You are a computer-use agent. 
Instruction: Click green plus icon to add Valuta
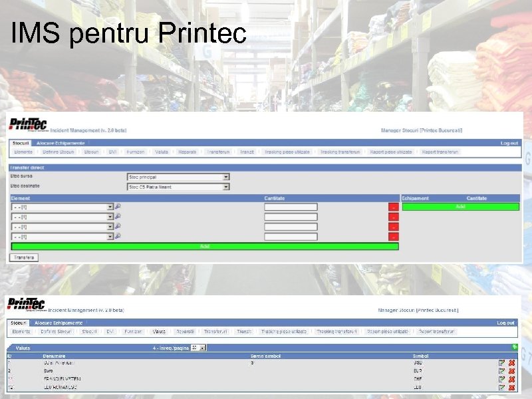(515, 347)
